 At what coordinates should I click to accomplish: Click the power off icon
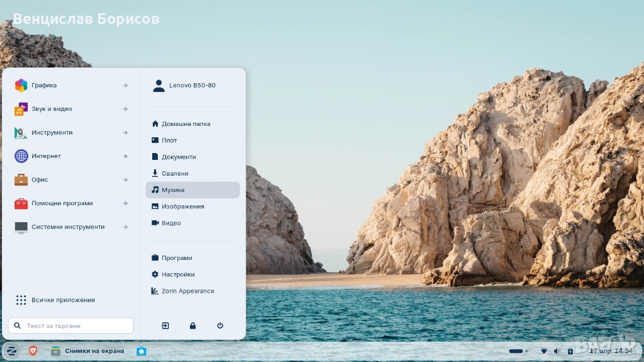pyautogui.click(x=220, y=325)
